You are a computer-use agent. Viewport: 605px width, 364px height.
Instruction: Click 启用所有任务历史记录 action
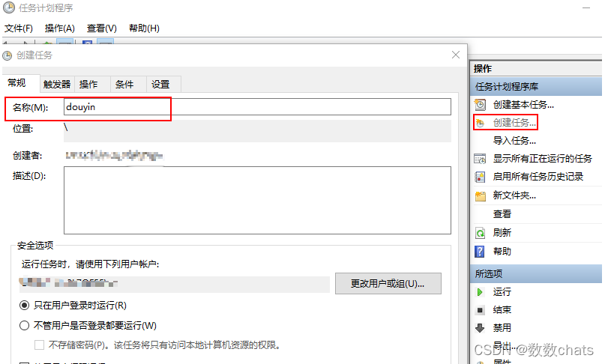point(538,177)
